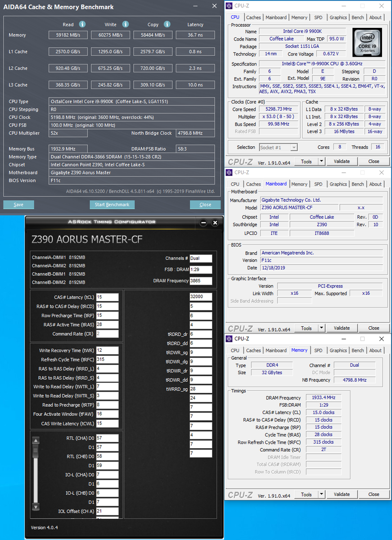Viewport: 392px width, 540px height.
Task: Click the DRAM Frequency field showing 3865
Action: [x=201, y=281]
